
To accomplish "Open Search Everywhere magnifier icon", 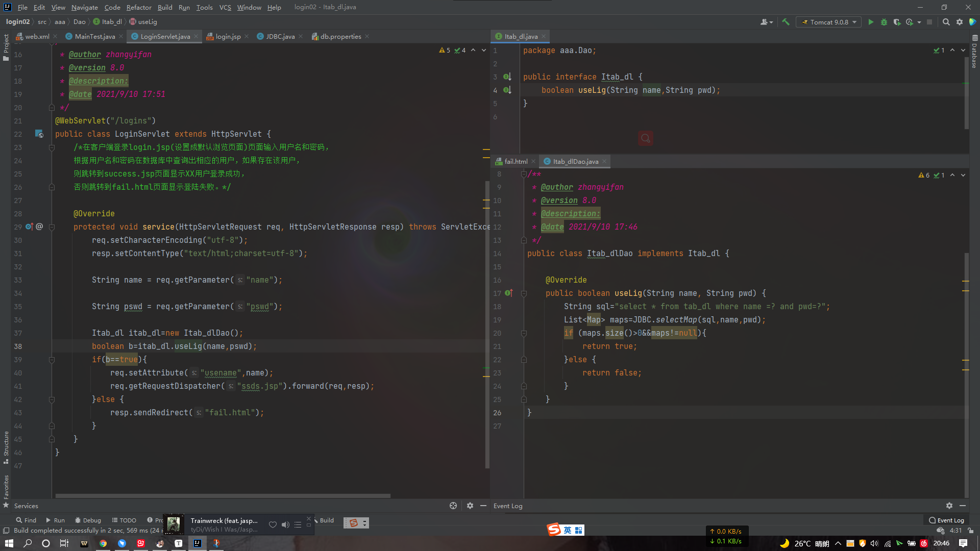I will [946, 22].
